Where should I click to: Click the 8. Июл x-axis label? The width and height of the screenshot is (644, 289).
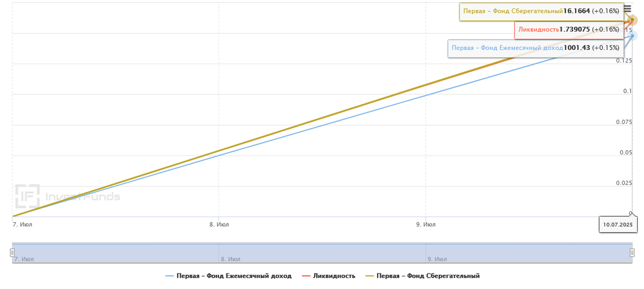click(219, 225)
